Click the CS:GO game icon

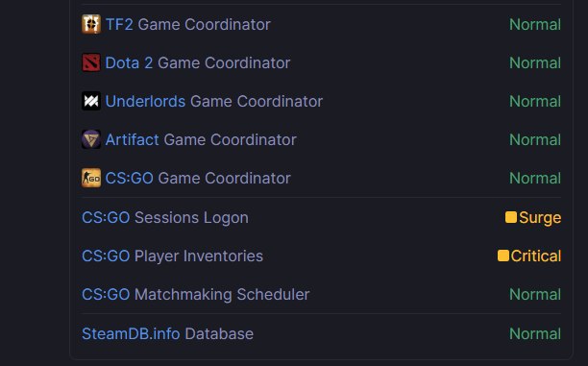[x=91, y=178]
